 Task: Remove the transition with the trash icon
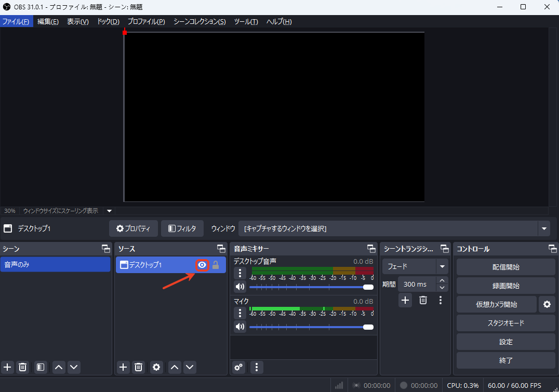[423, 300]
